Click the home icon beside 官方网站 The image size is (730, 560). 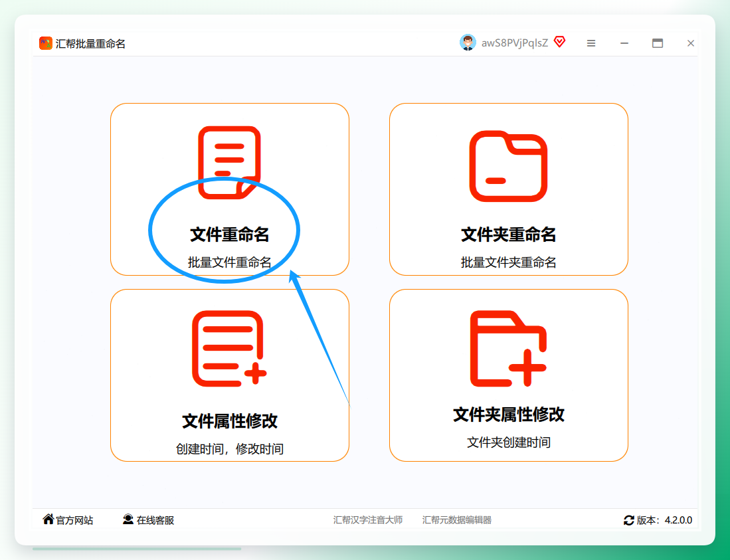[x=48, y=519]
